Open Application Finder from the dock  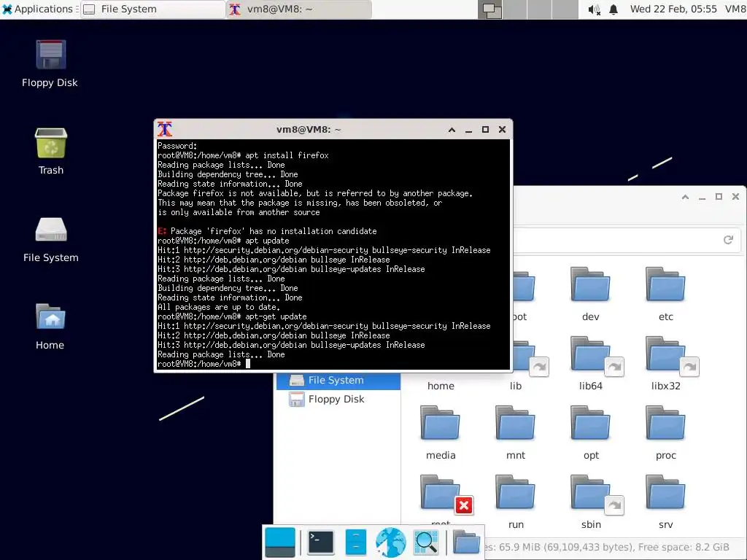425,542
